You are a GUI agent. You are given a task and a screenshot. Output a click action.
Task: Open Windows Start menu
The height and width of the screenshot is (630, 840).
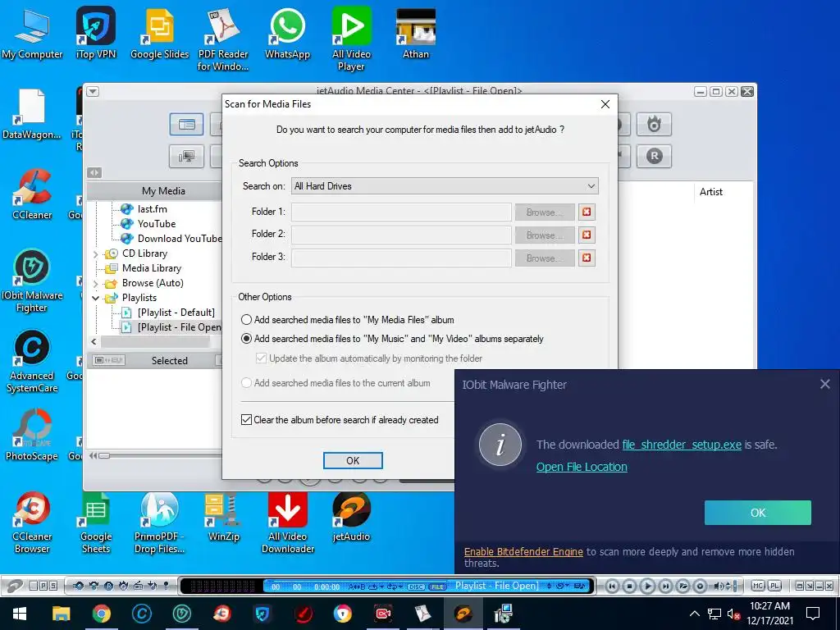[x=20, y=614]
